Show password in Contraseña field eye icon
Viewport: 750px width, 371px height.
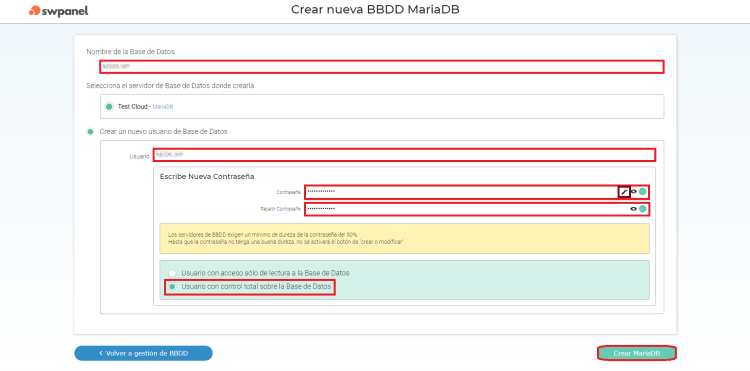tap(634, 192)
